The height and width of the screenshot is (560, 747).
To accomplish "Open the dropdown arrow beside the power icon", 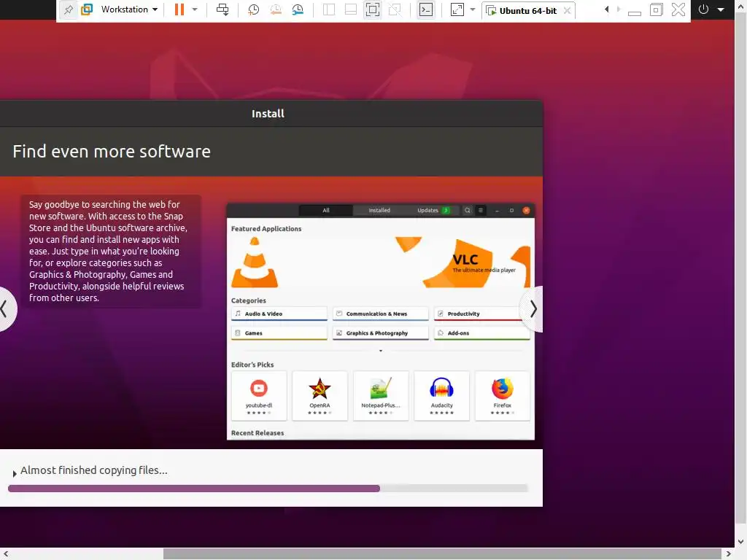I will [721, 9].
